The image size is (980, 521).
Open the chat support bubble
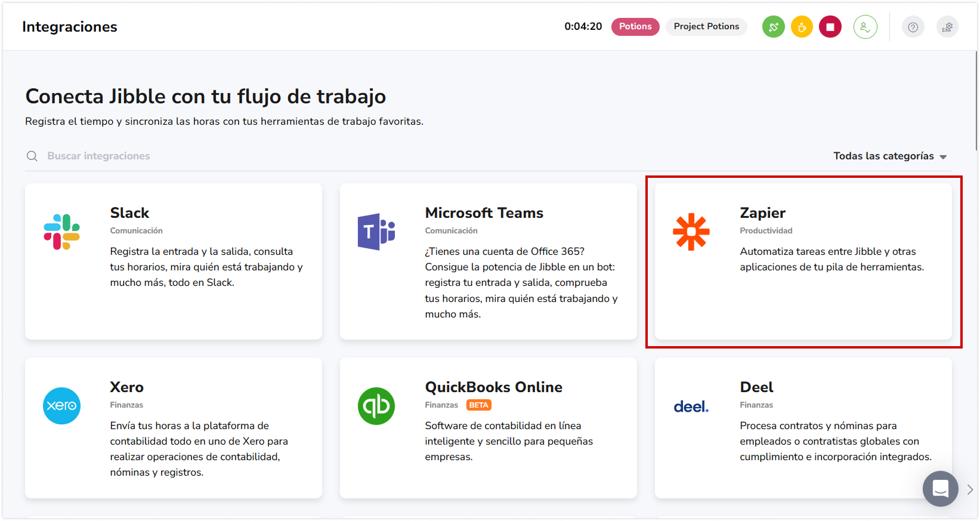click(940, 489)
